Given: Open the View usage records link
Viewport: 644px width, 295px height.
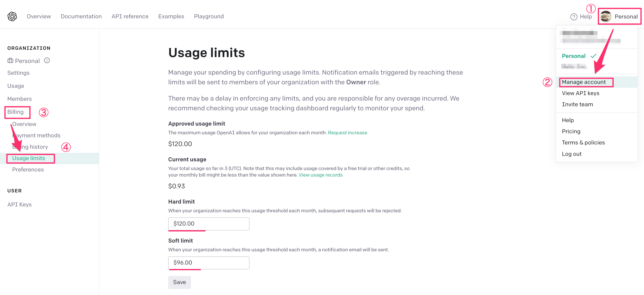Looking at the screenshot, I should click(321, 175).
